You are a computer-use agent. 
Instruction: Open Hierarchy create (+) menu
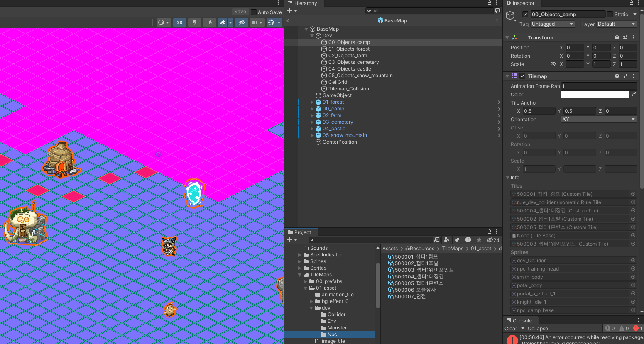(x=292, y=11)
